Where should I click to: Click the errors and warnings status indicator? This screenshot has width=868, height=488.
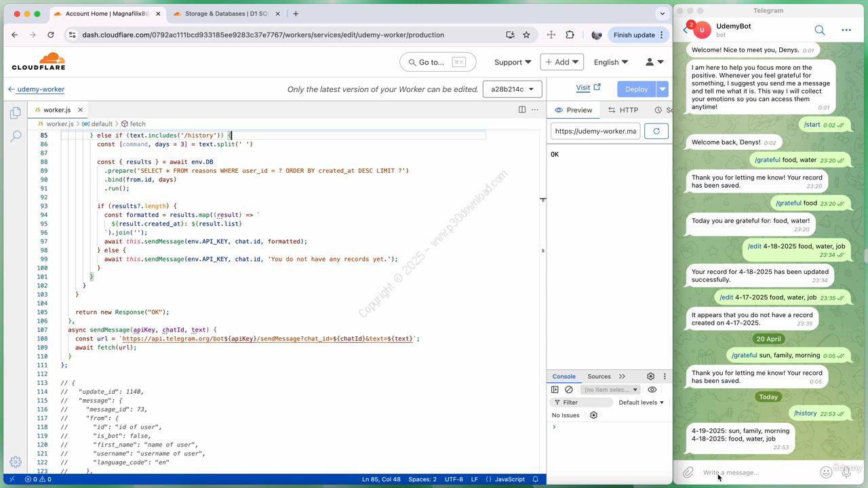[x=38, y=479]
